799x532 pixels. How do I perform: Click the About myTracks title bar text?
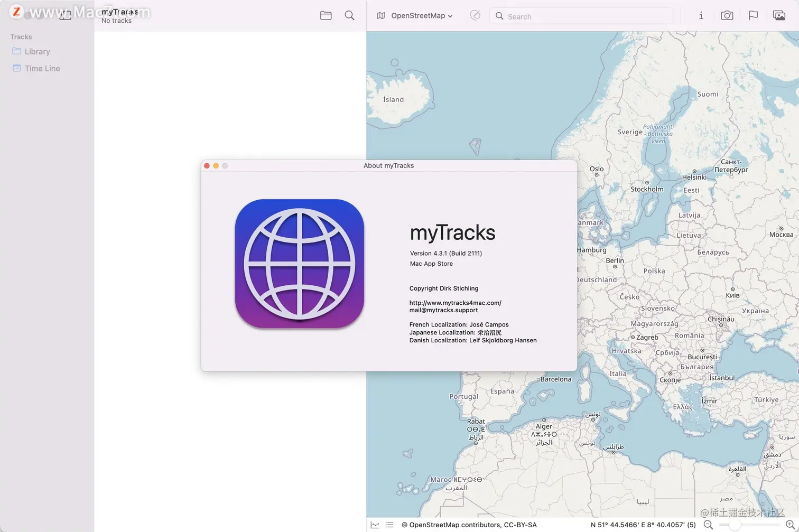click(389, 166)
